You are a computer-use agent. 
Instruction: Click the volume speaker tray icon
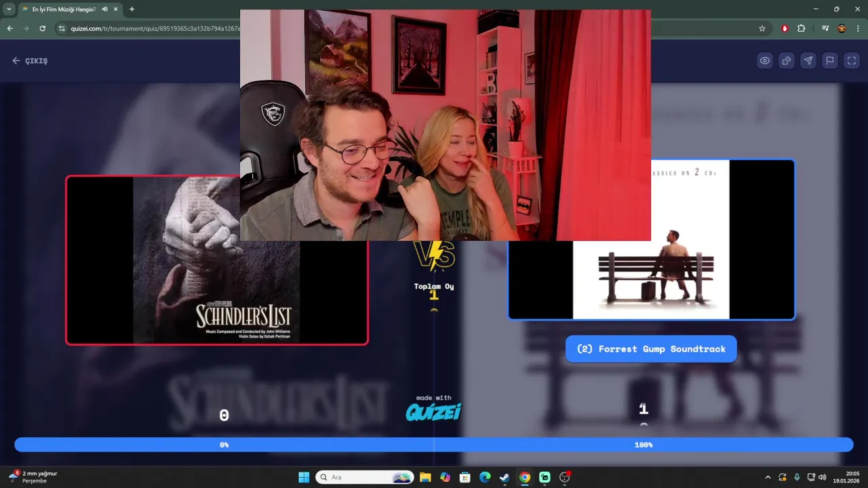[823, 477]
